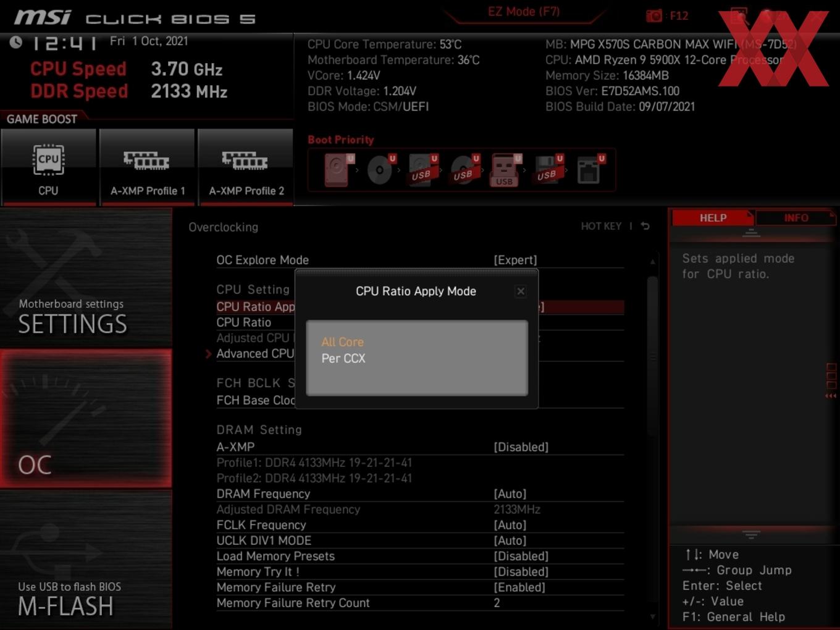Open UCLK DIV1 MODE [Auto] options
This screenshot has width=840, height=630.
pyautogui.click(x=510, y=540)
